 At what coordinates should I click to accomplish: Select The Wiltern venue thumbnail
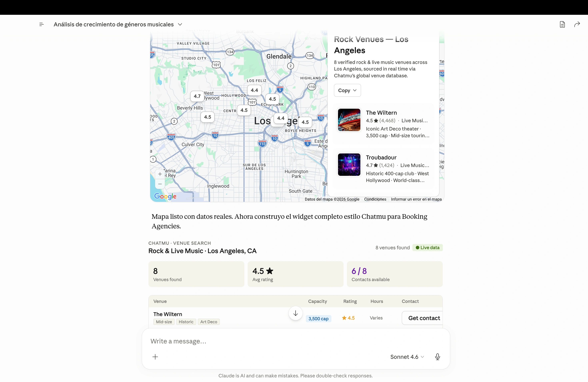tap(349, 120)
